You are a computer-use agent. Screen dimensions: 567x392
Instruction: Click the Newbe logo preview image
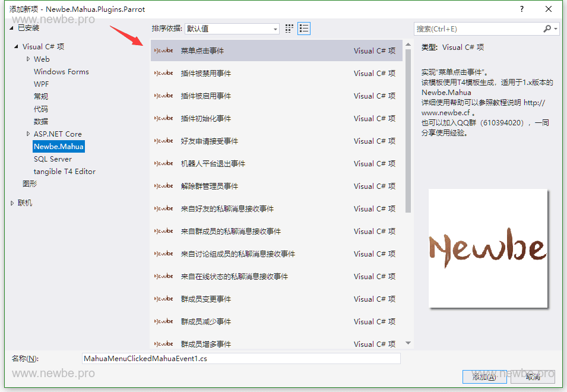pos(488,248)
